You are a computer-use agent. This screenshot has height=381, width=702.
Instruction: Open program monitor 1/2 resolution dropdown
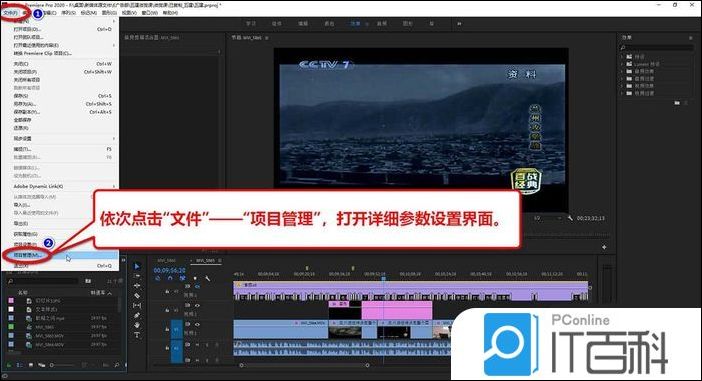(x=548, y=218)
